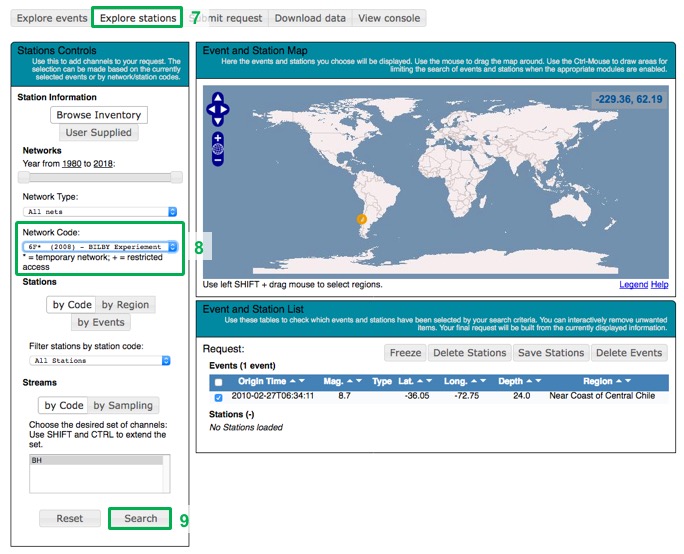Image resolution: width=684 pixels, height=554 pixels.
Task: Sort Origin Time ascending
Action: pos(293,381)
